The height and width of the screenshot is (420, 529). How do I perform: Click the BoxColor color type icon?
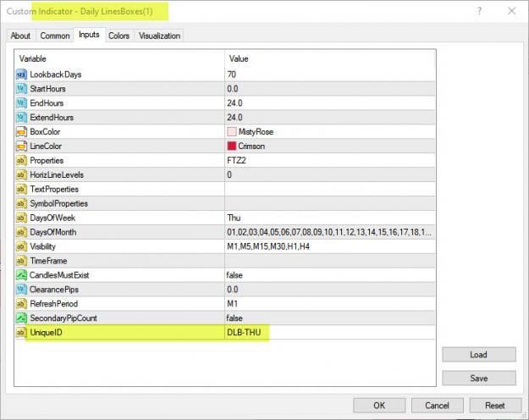tap(21, 131)
